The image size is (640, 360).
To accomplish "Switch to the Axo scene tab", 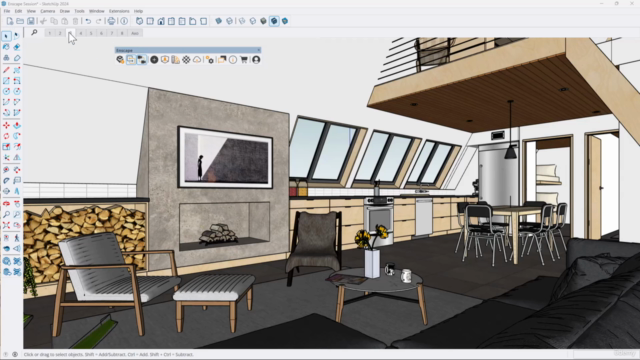I will [135, 33].
